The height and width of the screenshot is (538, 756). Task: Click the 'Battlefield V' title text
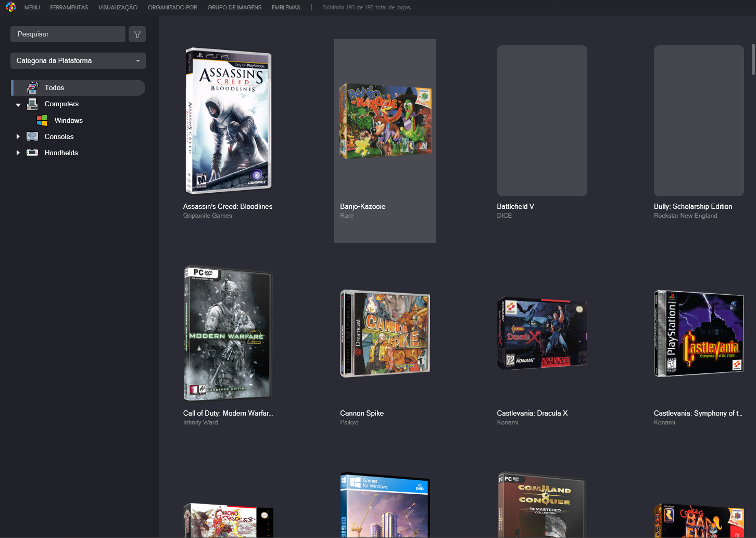point(515,206)
